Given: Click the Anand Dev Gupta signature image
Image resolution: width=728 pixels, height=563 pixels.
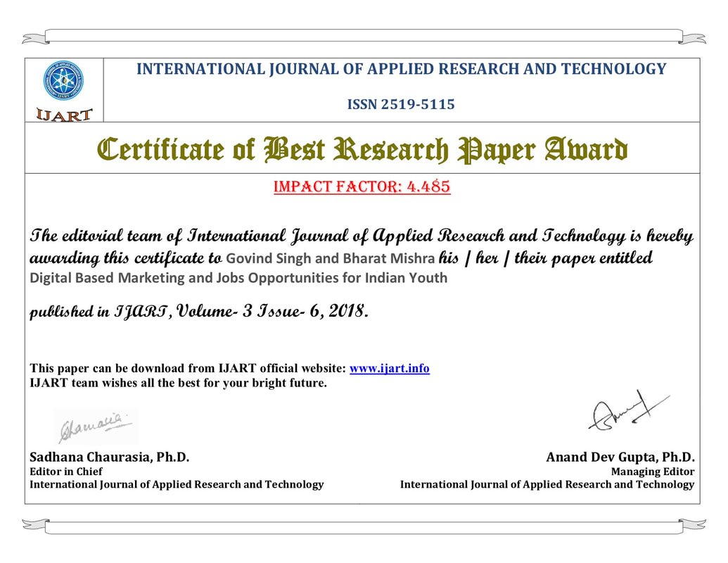Looking at the screenshot, I should [629, 411].
